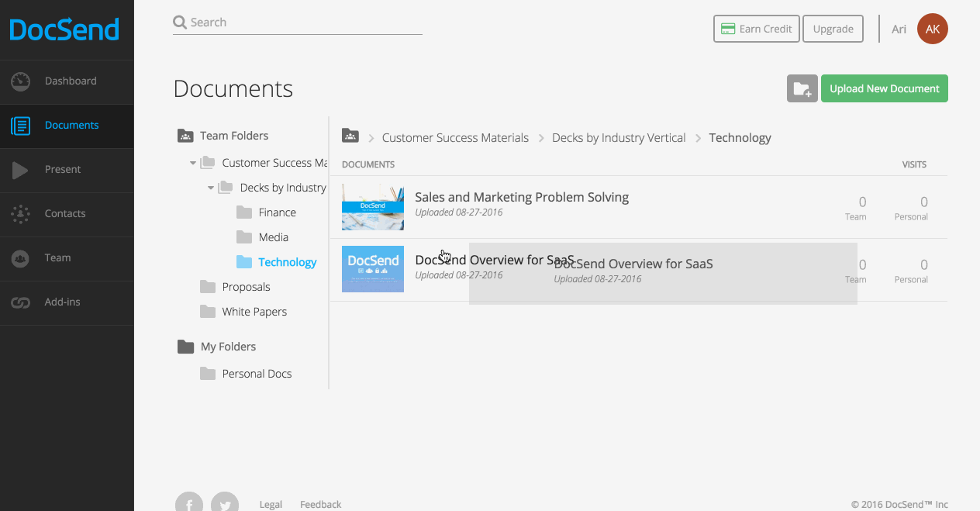Open Contacts in the sidebar
Image resolution: width=980 pixels, height=511 pixels.
pos(65,213)
